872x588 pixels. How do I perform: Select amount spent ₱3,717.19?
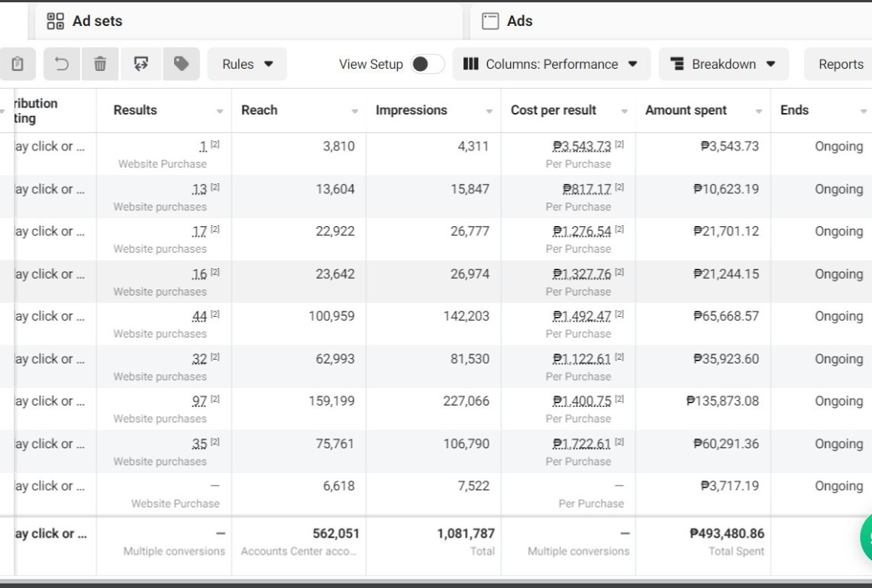click(730, 486)
